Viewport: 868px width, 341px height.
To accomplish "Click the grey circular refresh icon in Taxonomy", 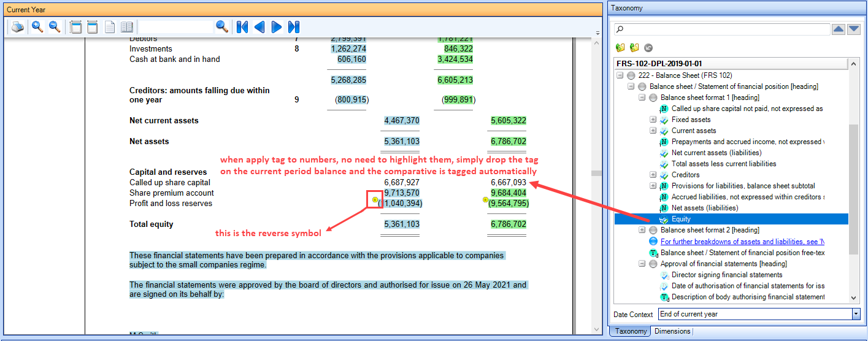I will tap(648, 47).
